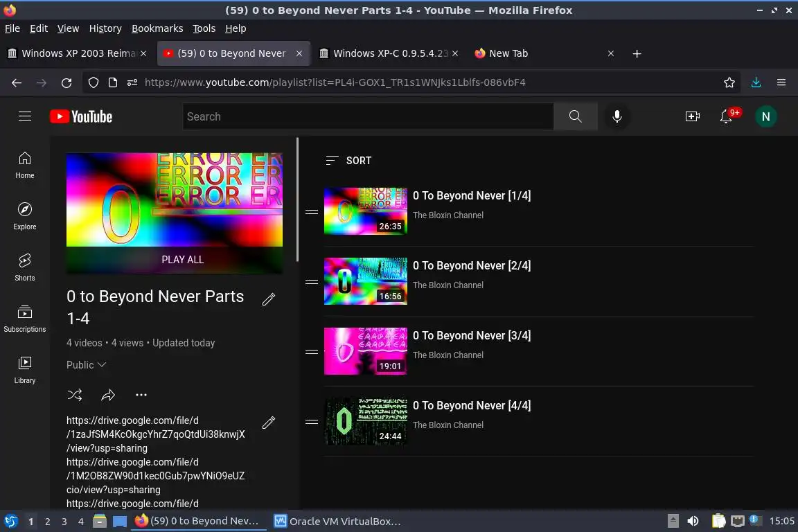The width and height of the screenshot is (798, 532).
Task: Close the YouTube playlist tab
Action: (x=299, y=53)
